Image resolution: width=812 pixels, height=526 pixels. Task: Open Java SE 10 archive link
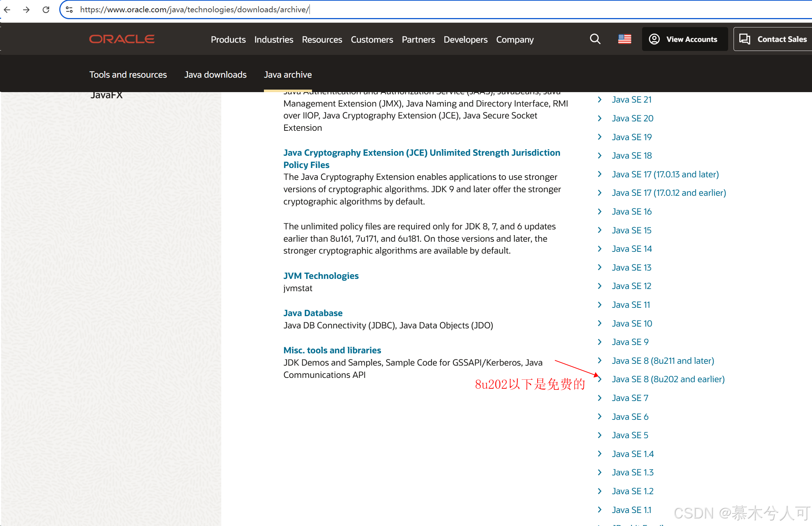(632, 323)
